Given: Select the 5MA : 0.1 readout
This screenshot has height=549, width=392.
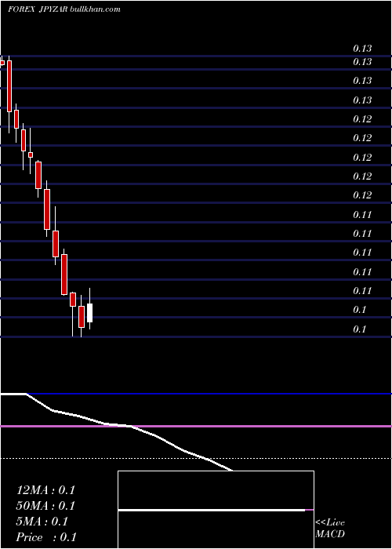Looking at the screenshot, I should tap(42, 522).
